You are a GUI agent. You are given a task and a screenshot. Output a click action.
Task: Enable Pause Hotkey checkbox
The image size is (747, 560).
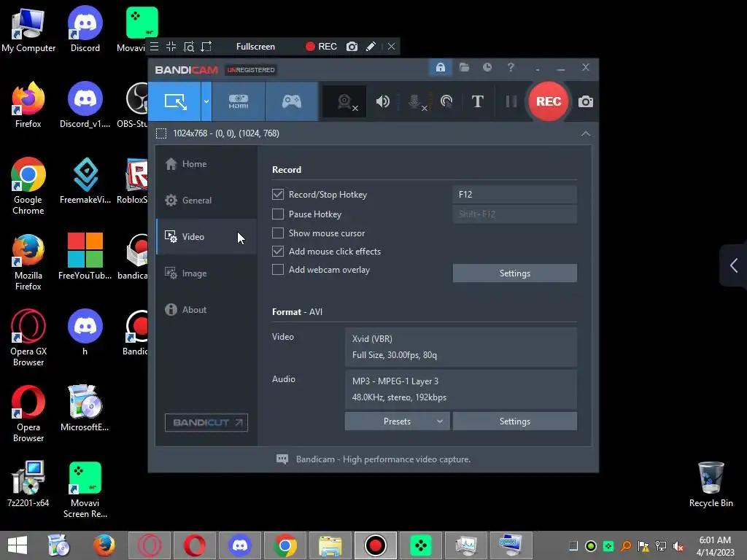coord(278,214)
